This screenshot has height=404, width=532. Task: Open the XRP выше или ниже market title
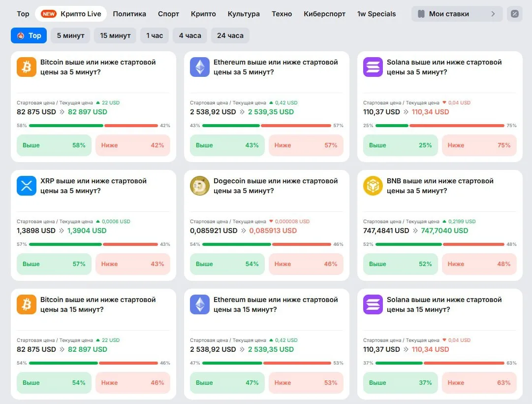[x=94, y=186]
